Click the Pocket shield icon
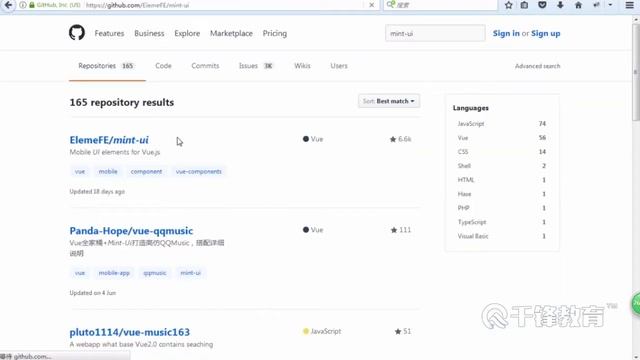 point(542,5)
